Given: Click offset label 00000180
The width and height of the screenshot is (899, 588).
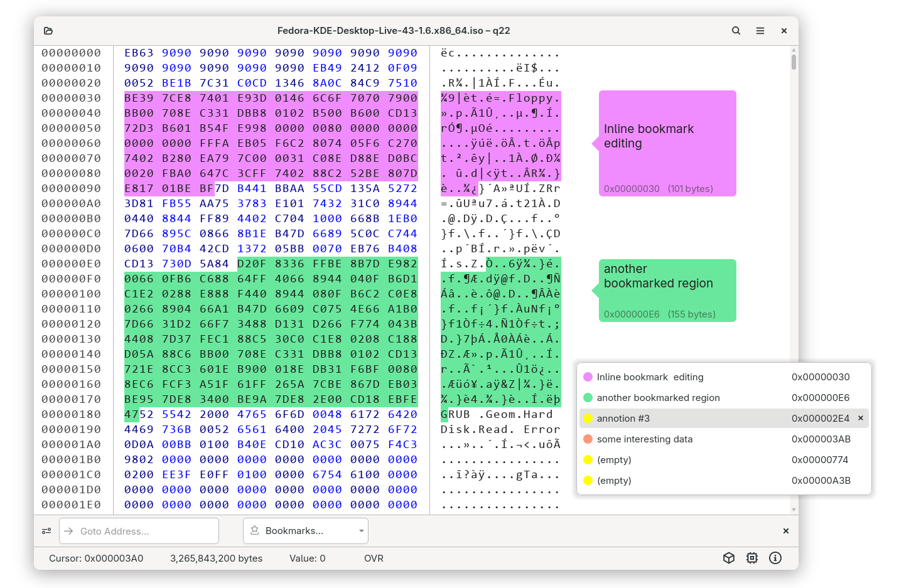Looking at the screenshot, I should coord(71,415).
